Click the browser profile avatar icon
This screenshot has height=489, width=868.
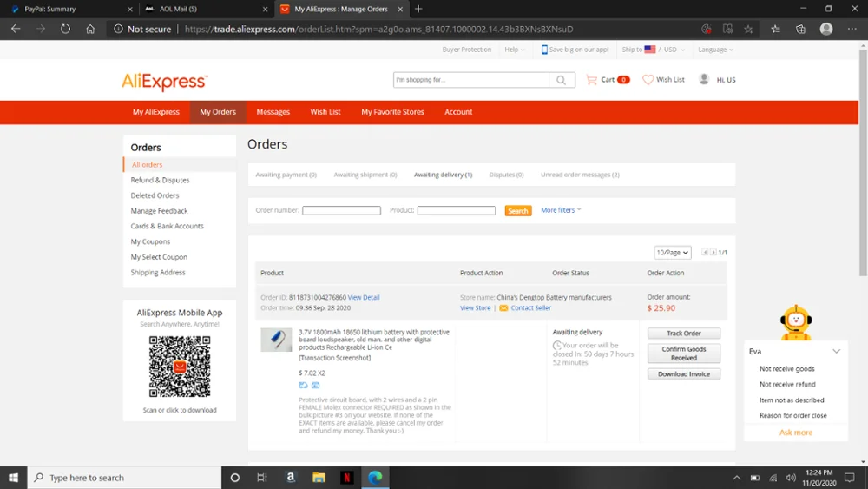[x=826, y=29]
